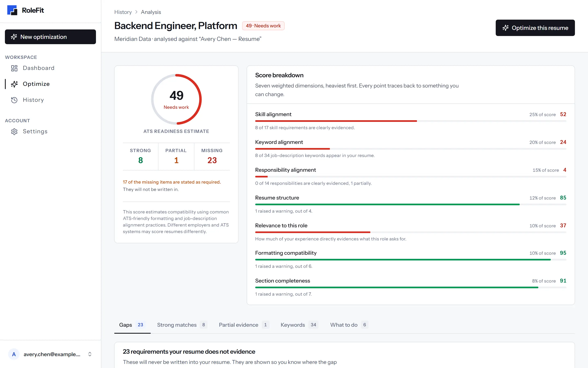The height and width of the screenshot is (368, 588).
Task: Open the Partial evidence tab
Action: (244, 325)
